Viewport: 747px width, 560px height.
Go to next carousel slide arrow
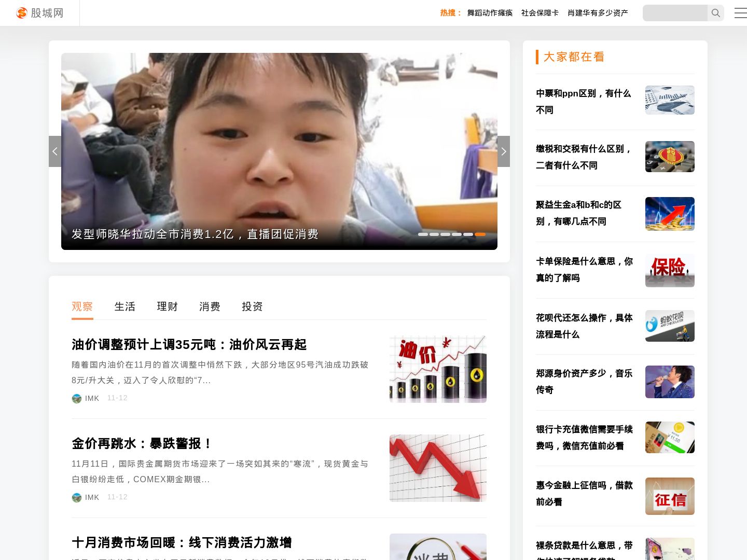click(504, 151)
